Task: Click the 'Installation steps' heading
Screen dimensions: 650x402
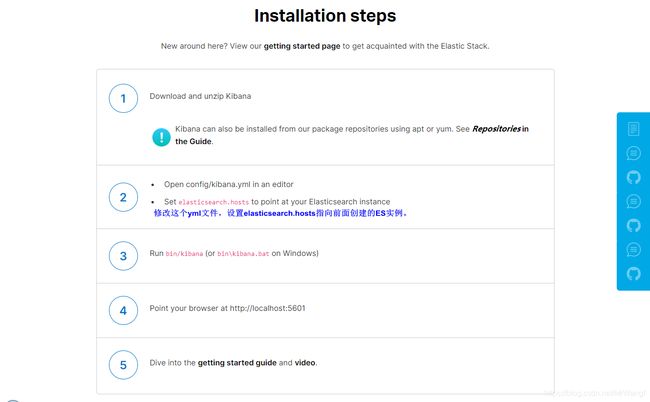Action: [x=325, y=16]
